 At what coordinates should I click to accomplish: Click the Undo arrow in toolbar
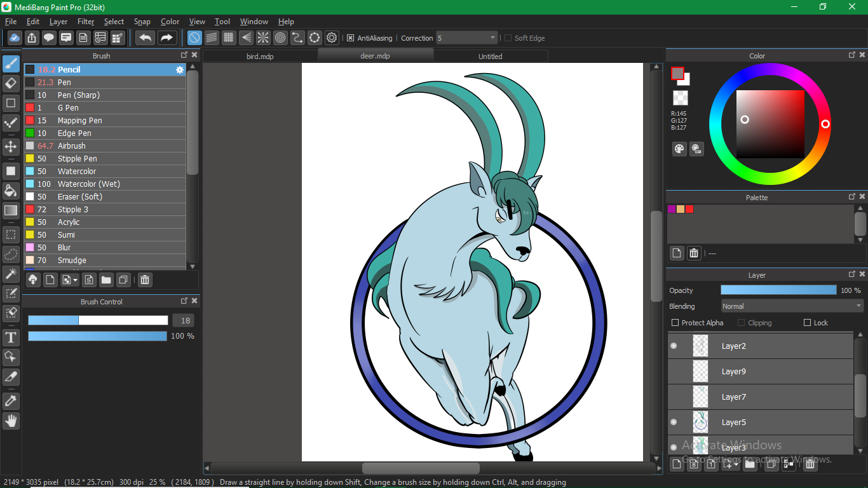145,38
